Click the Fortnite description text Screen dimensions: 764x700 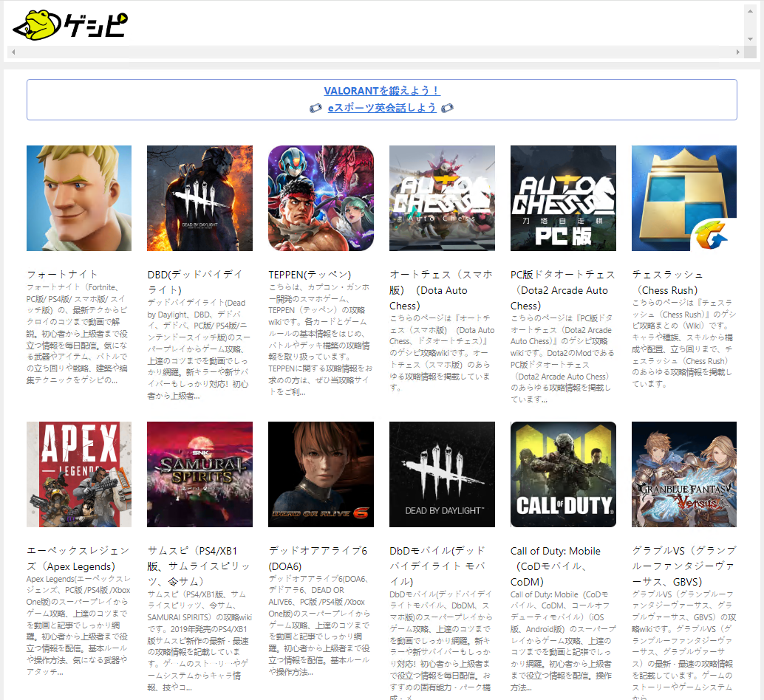click(x=78, y=334)
